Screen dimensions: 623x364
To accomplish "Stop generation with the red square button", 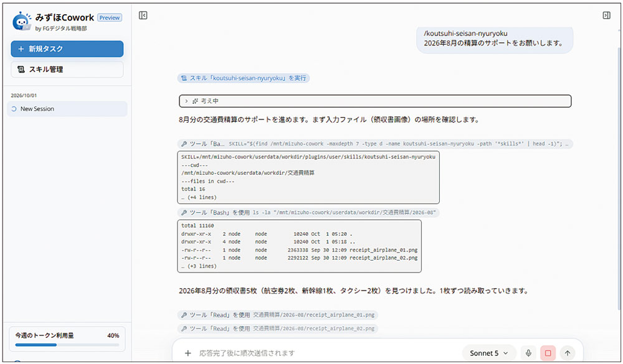I will pos(548,353).
